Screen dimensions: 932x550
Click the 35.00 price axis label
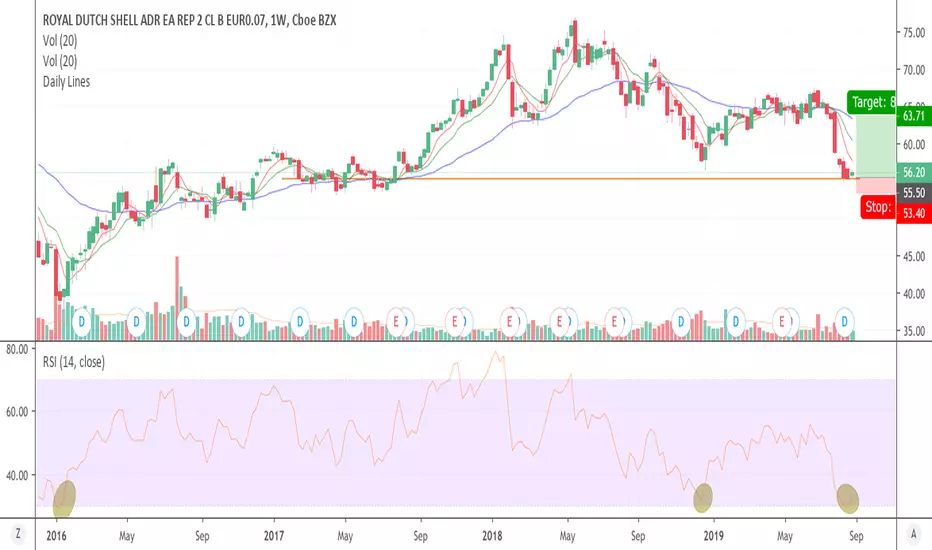point(914,331)
